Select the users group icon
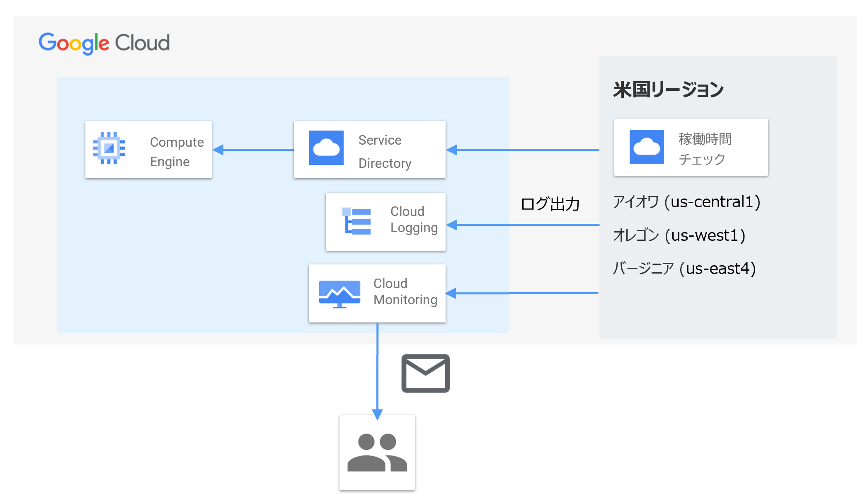The image size is (863, 504). click(x=377, y=453)
